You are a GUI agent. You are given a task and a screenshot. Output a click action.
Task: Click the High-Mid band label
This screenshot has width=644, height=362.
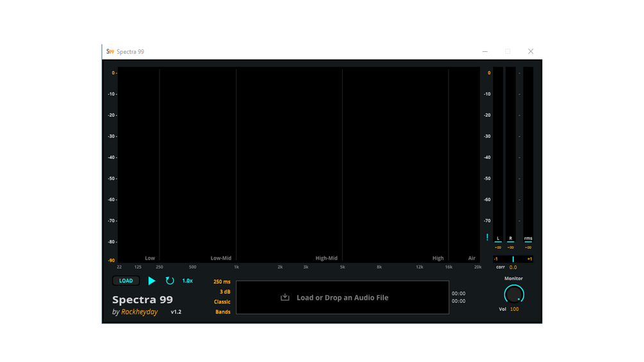pos(327,258)
